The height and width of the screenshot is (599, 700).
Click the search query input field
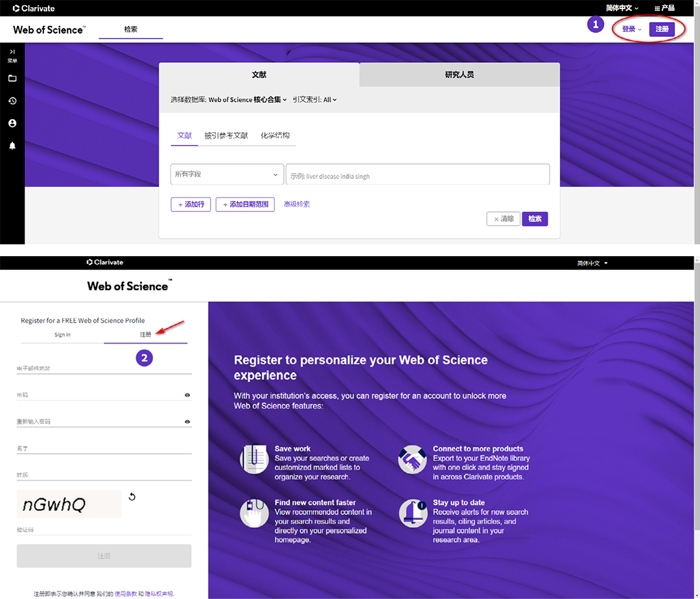417,174
